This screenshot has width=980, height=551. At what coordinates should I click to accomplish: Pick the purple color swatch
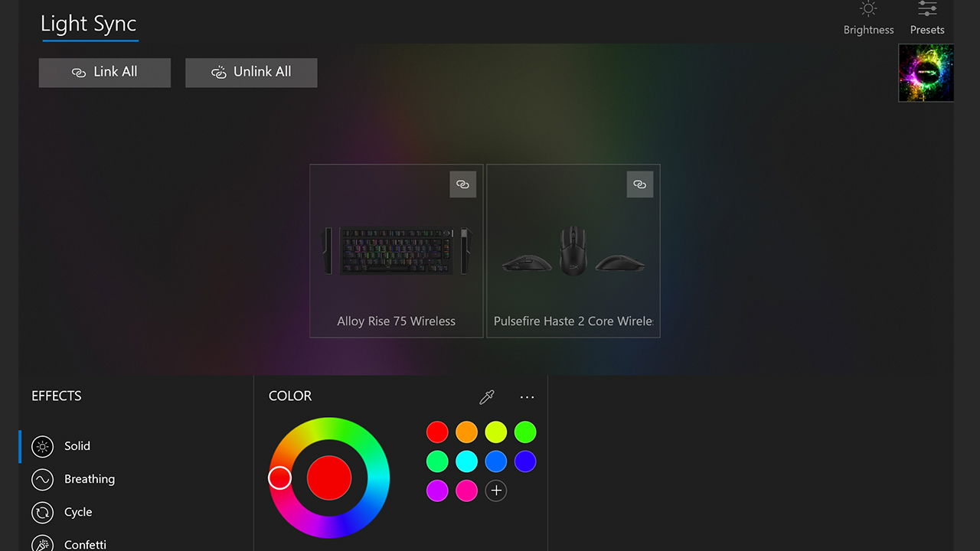pyautogui.click(x=437, y=491)
